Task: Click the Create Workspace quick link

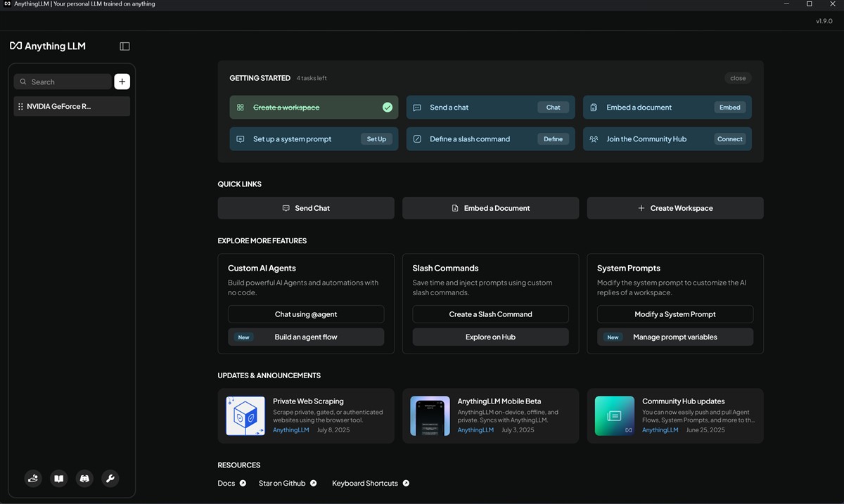Action: (x=674, y=208)
